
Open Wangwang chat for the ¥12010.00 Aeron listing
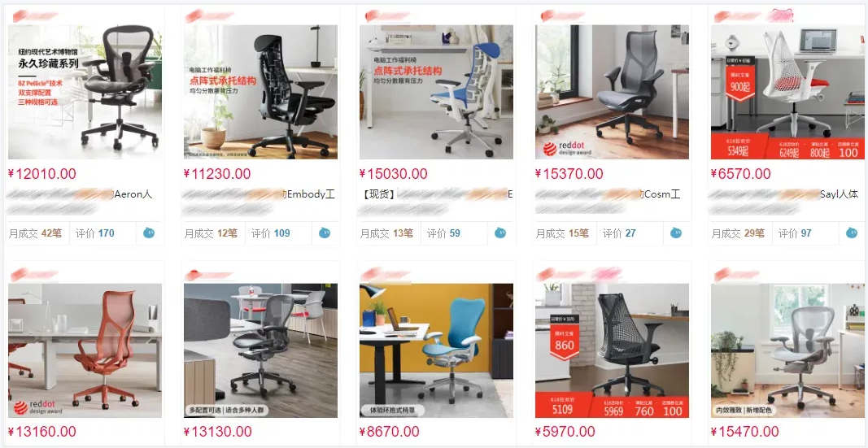(149, 233)
